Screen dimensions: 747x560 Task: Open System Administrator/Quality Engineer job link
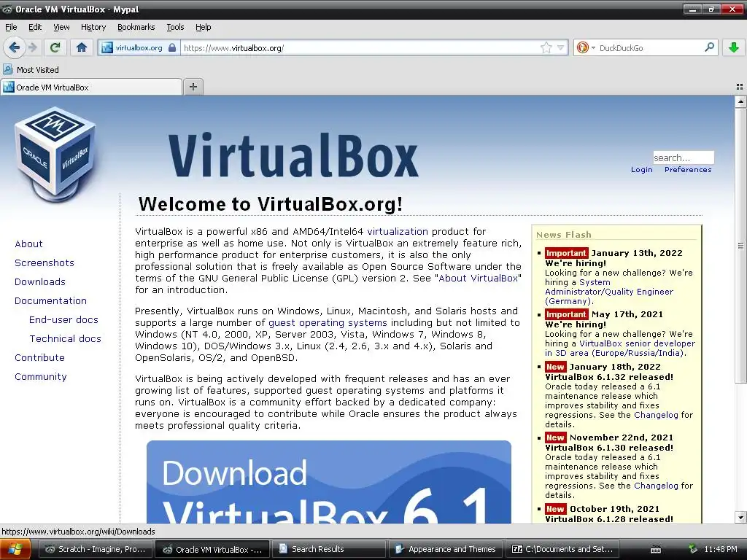(x=609, y=292)
